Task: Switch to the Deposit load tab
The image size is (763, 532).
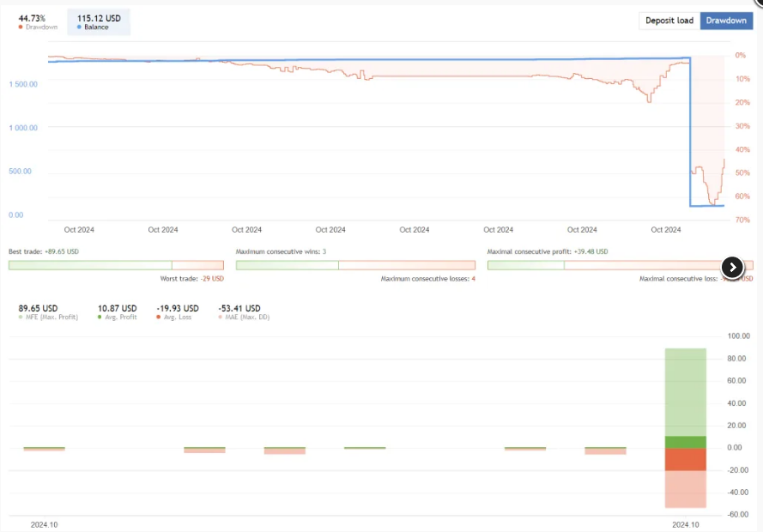Action: tap(669, 21)
